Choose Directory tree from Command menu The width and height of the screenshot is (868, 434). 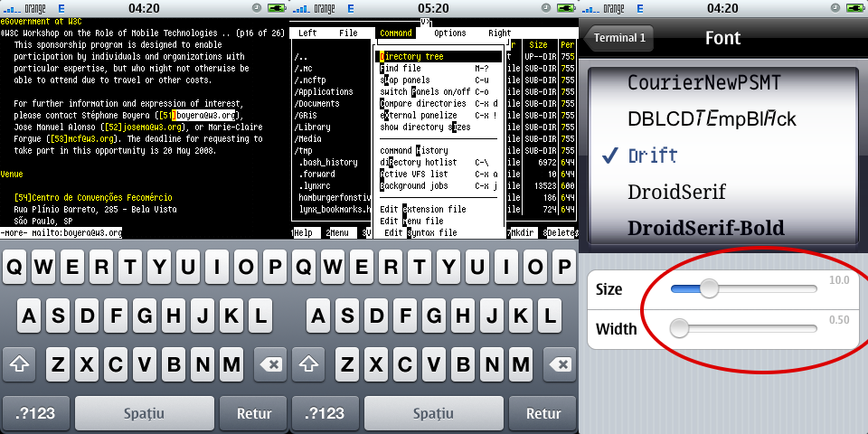click(x=439, y=56)
